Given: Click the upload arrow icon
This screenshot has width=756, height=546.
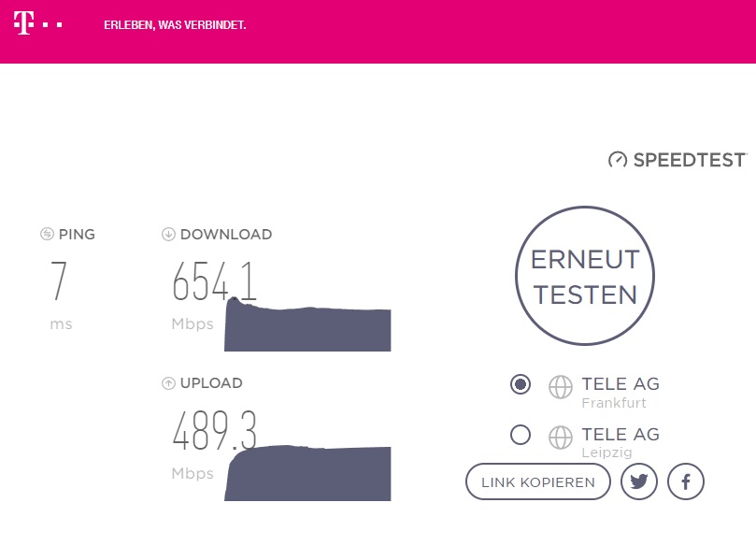Looking at the screenshot, I should pos(168,383).
